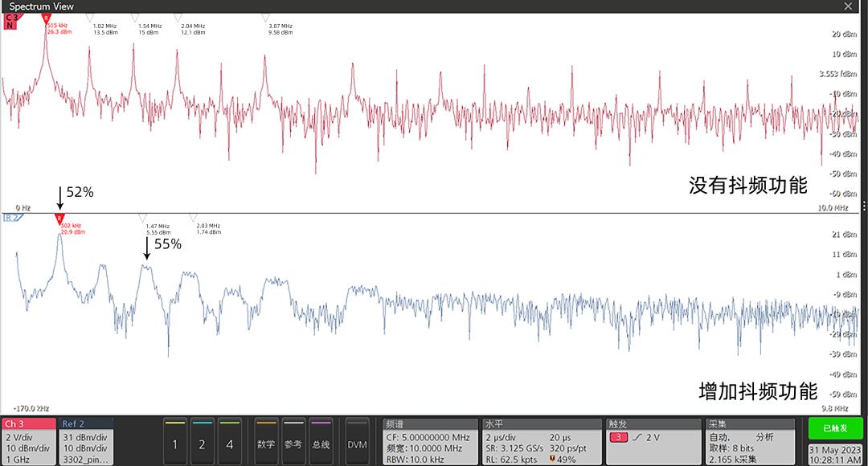Image resolution: width=868 pixels, height=466 pixels.
Task: Open the horizontal settings panel
Action: pos(542,441)
